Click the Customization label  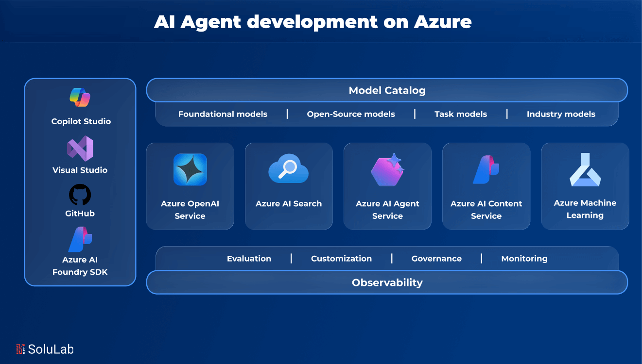pyautogui.click(x=341, y=259)
